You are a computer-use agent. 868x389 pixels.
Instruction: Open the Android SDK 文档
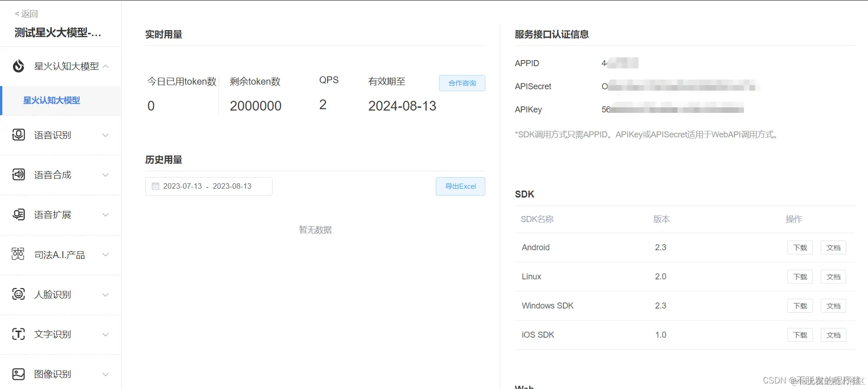(x=833, y=247)
